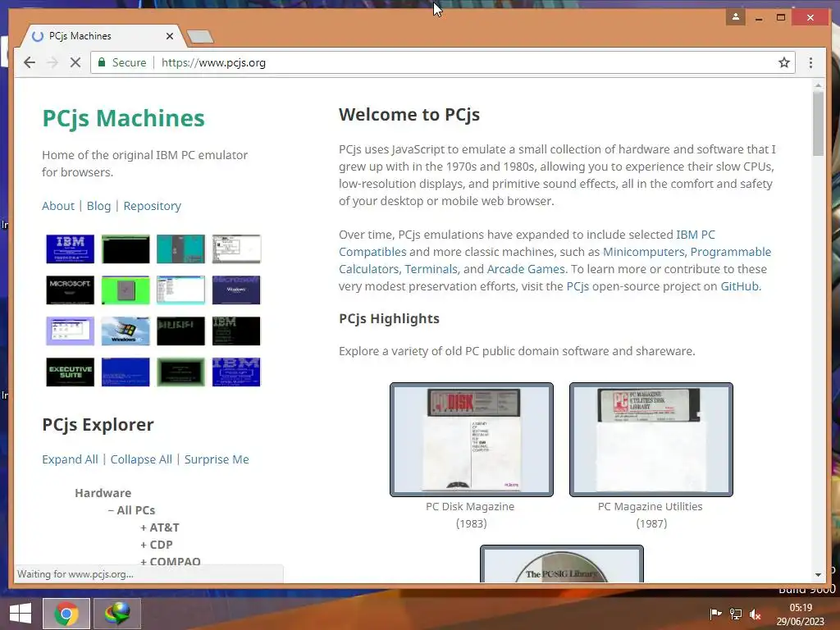Viewport: 840px width, 630px height.
Task: Click the scrollbar down arrow
Action: tap(818, 575)
